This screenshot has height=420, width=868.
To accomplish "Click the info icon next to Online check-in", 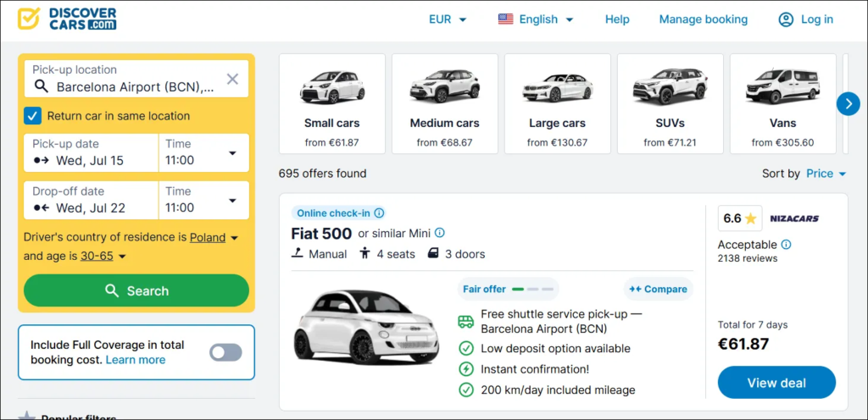I will 379,213.
